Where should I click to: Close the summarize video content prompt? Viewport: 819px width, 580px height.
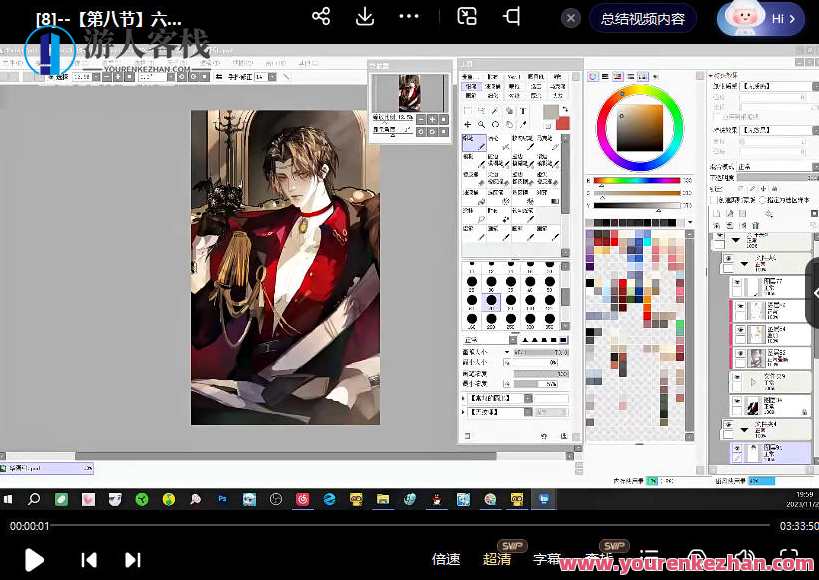coord(571,19)
